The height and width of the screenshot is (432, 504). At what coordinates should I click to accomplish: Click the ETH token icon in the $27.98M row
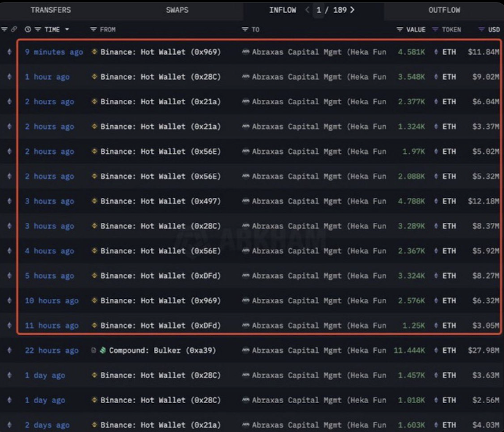[436, 350]
